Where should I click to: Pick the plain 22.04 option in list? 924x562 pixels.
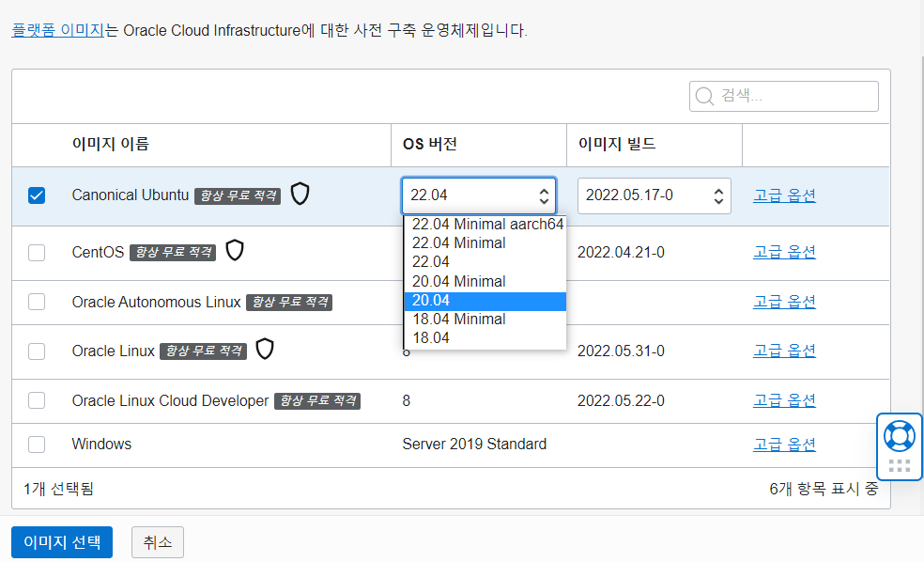point(485,262)
